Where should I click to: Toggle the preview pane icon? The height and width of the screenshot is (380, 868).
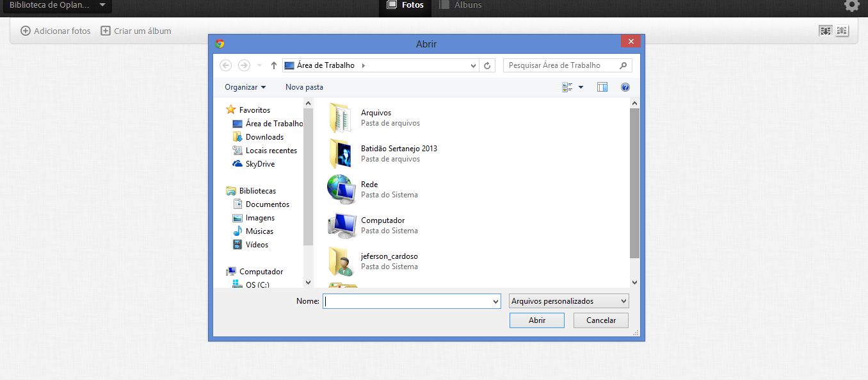[602, 87]
